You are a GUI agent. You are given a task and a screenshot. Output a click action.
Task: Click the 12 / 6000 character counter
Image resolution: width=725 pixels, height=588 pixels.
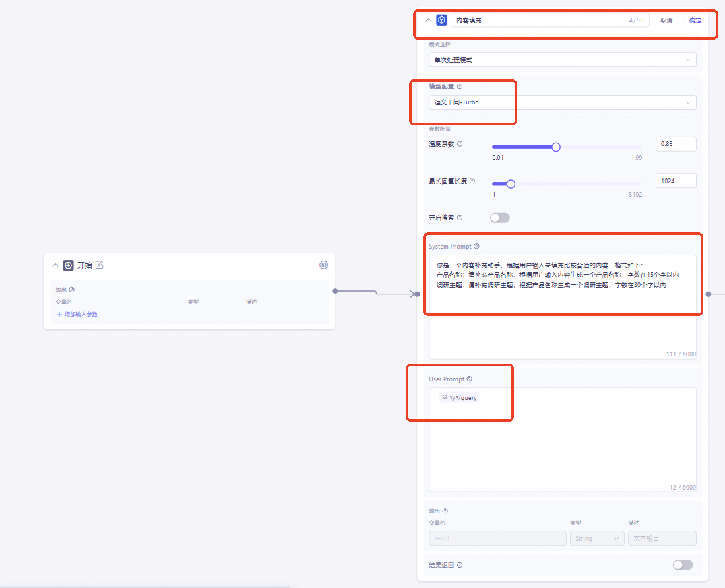click(683, 487)
